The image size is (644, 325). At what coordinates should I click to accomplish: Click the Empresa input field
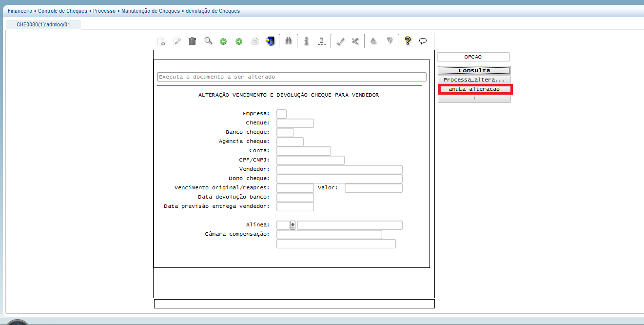[x=281, y=114]
